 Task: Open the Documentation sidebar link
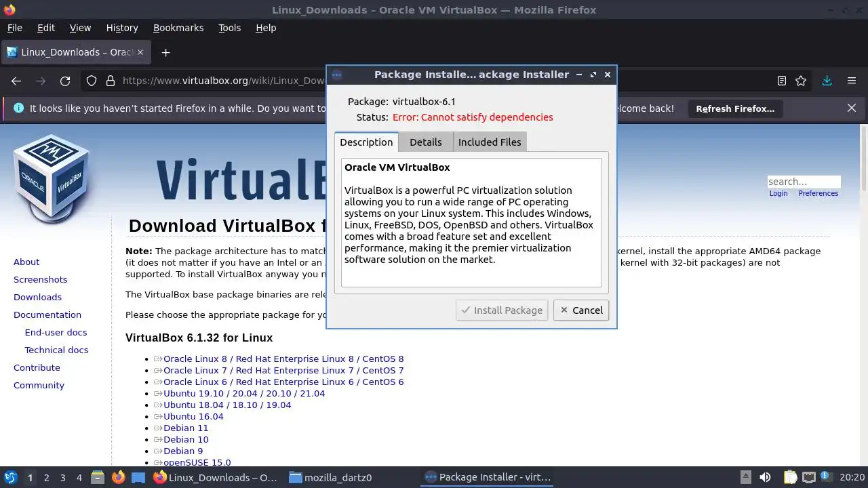tap(47, 314)
